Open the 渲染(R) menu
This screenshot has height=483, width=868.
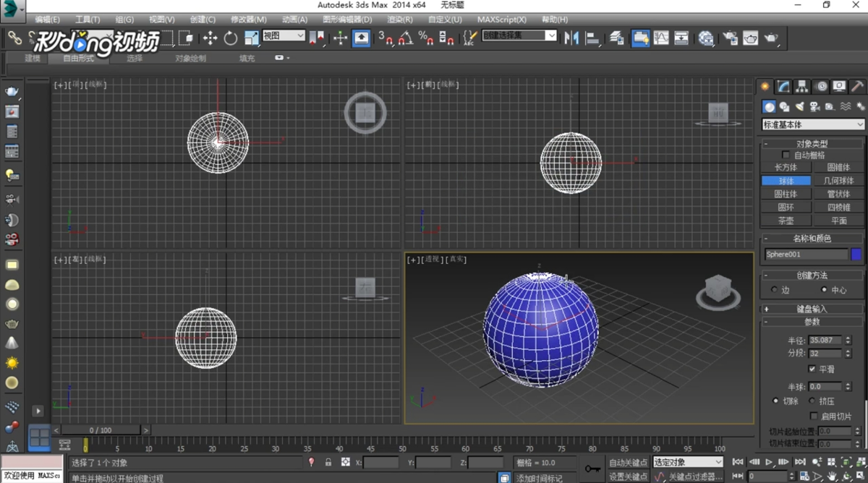(400, 19)
